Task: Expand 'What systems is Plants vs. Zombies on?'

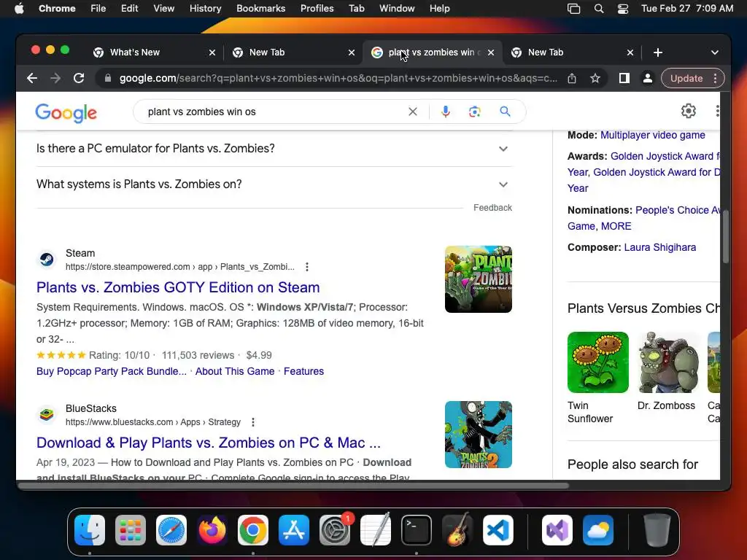Action: (x=274, y=184)
